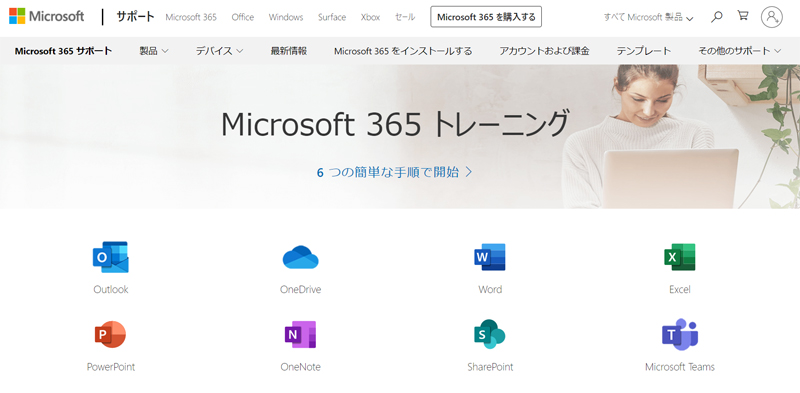Image resolution: width=800 pixels, height=393 pixels.
Task: Click the Microsoft 365 を購入する button
Action: coord(486,17)
